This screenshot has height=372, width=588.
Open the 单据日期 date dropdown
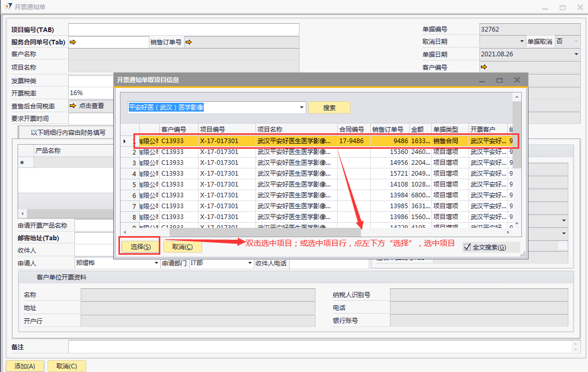click(x=576, y=54)
